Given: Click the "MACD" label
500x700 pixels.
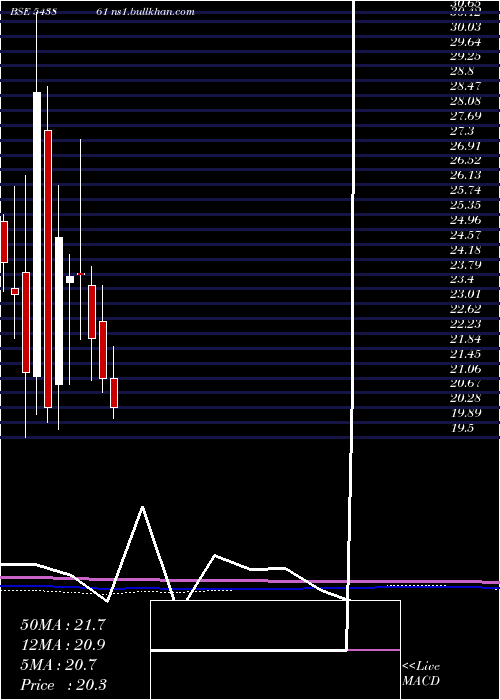Looking at the screenshot, I should coord(421,681).
